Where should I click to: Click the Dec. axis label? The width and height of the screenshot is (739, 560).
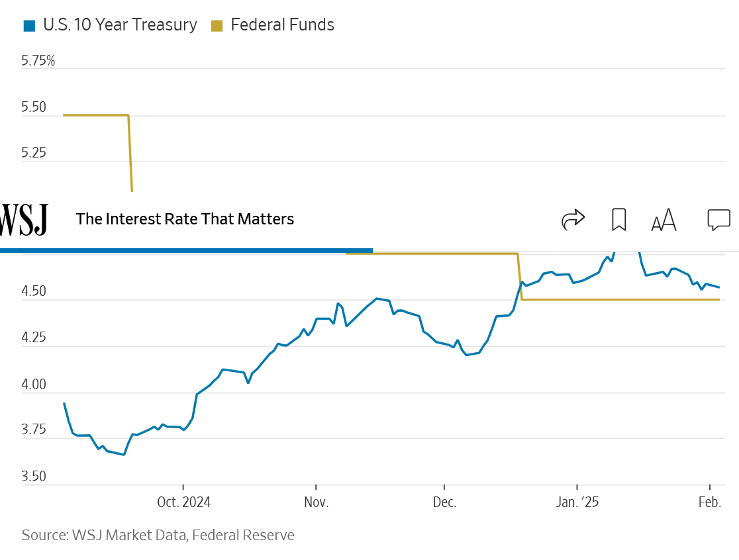click(x=444, y=502)
